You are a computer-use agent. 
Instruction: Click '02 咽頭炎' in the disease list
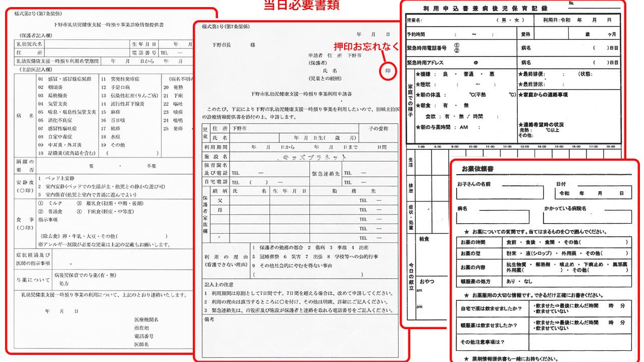pos(53,87)
